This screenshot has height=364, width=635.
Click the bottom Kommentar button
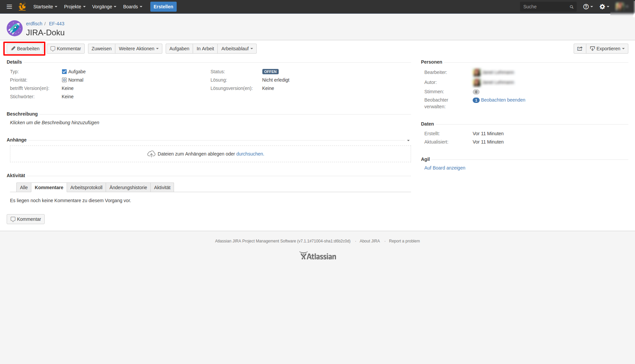(26, 219)
